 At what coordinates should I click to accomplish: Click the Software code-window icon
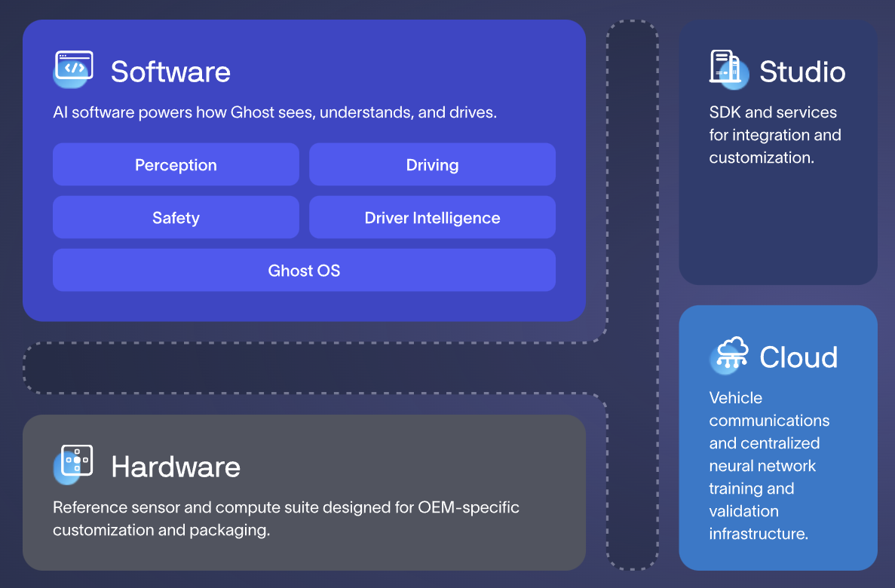pyautogui.click(x=74, y=69)
